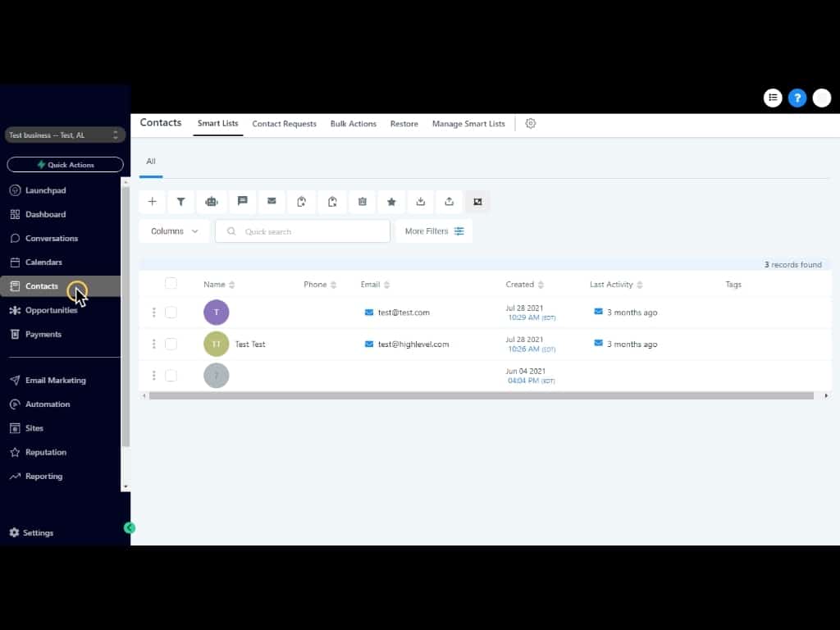
Task: Switch to the Bulk Actions tab
Action: point(353,124)
